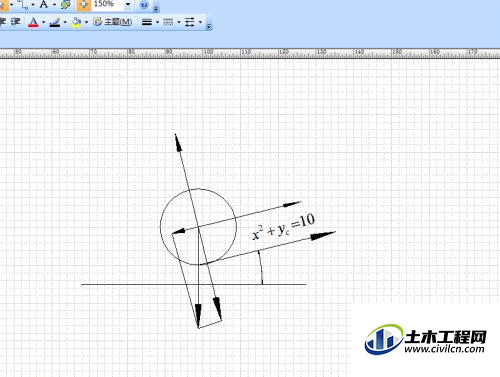Image resolution: width=500 pixels, height=377 pixels.
Task: Click the line weight icon
Action: tap(147, 22)
